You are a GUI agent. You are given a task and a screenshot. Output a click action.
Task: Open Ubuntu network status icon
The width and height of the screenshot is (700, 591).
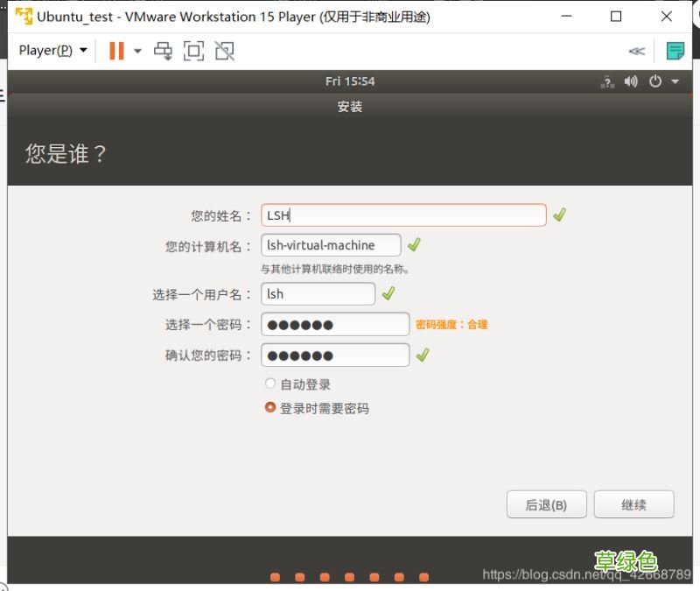(x=607, y=81)
